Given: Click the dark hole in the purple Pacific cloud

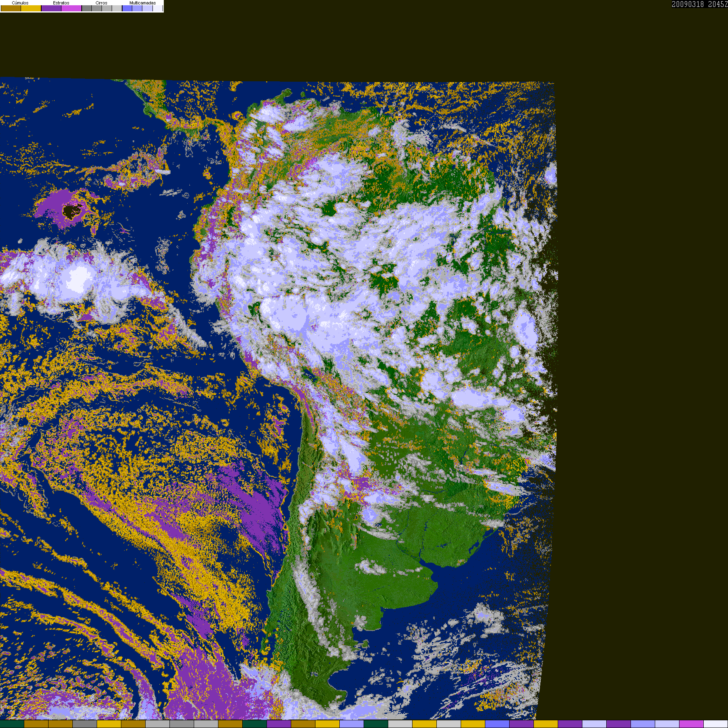Looking at the screenshot, I should coord(72,211).
